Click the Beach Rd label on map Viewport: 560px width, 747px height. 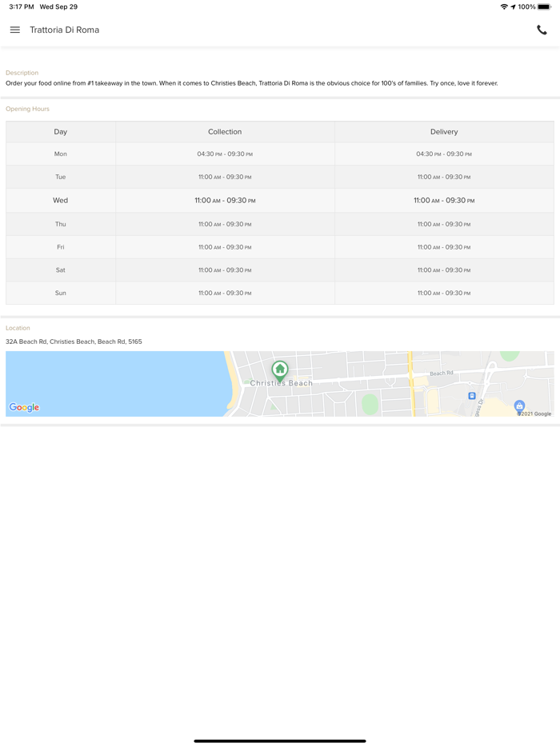(x=442, y=373)
